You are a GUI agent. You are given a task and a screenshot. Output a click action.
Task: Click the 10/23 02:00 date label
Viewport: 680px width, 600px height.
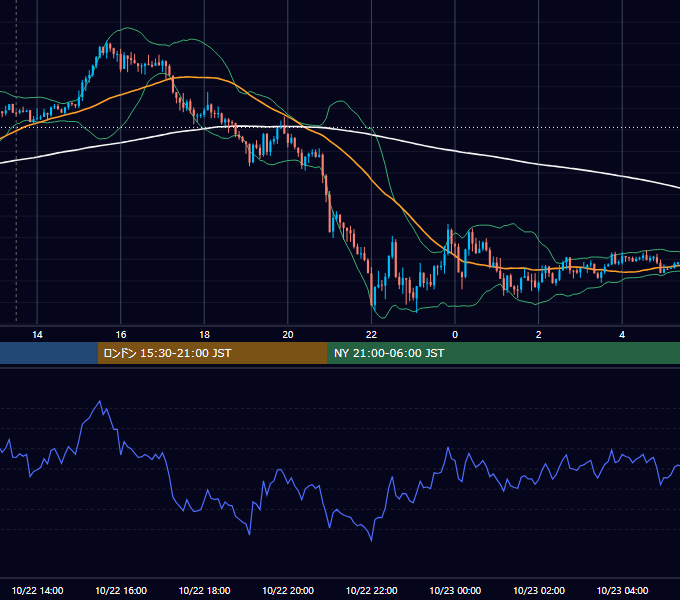(x=539, y=590)
